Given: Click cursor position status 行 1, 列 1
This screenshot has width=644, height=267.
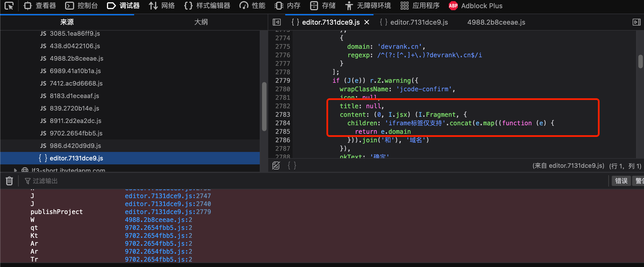Looking at the screenshot, I should 625,166.
